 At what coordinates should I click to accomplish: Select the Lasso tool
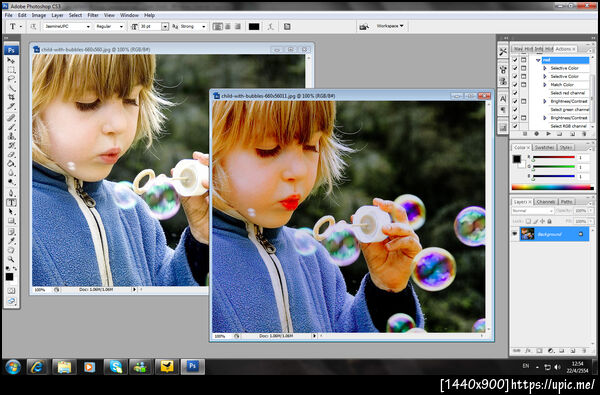pyautogui.click(x=11, y=79)
